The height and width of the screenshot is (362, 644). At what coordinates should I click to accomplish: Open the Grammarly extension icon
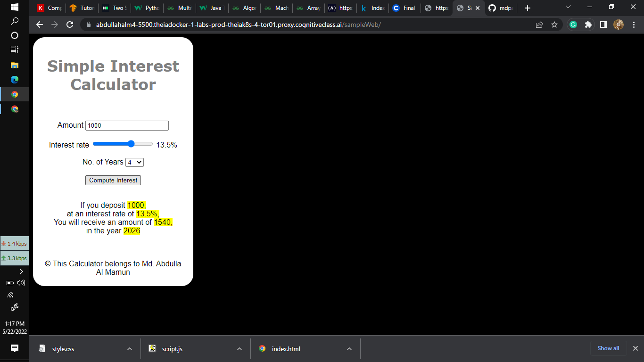[573, 25]
